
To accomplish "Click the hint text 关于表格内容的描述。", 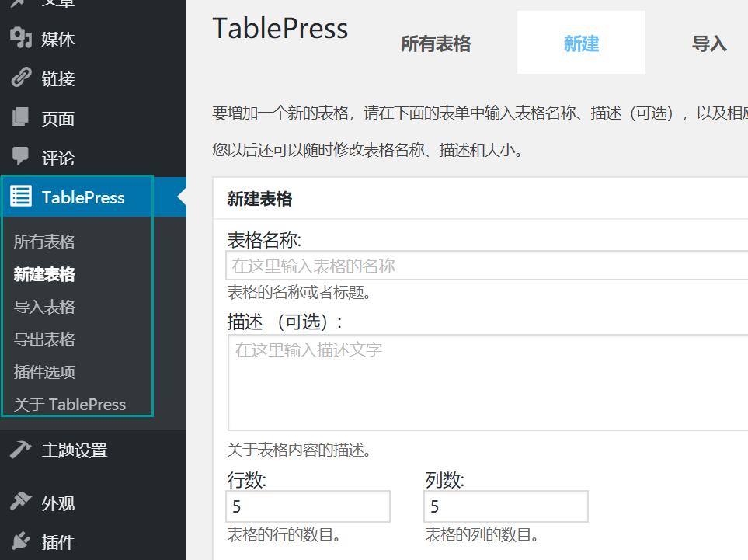I will pos(299,450).
